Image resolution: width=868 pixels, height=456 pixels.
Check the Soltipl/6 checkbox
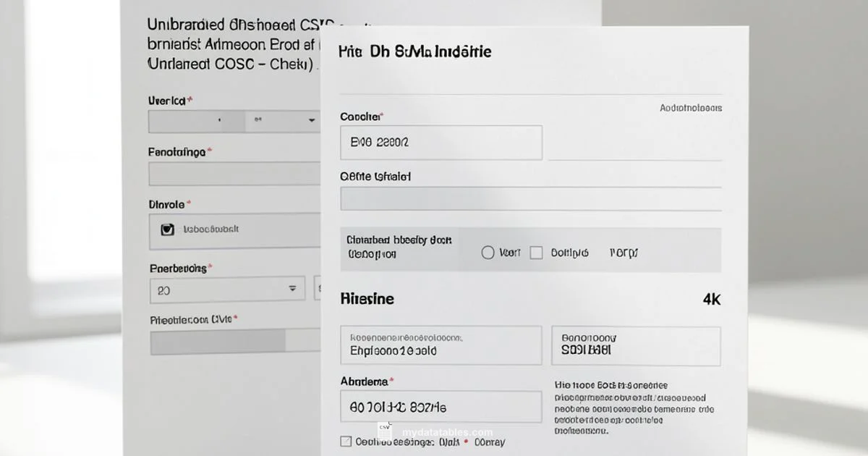(537, 252)
